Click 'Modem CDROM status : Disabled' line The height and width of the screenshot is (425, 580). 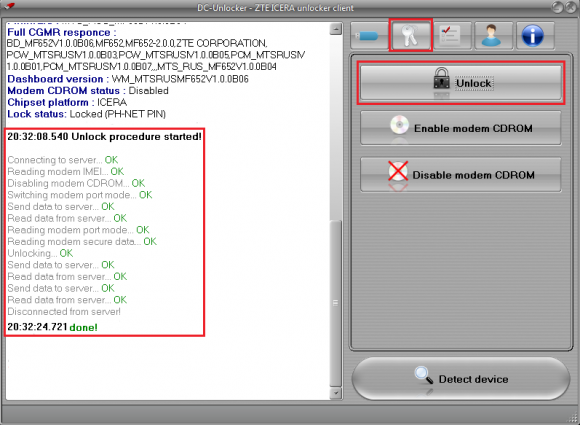(x=88, y=91)
